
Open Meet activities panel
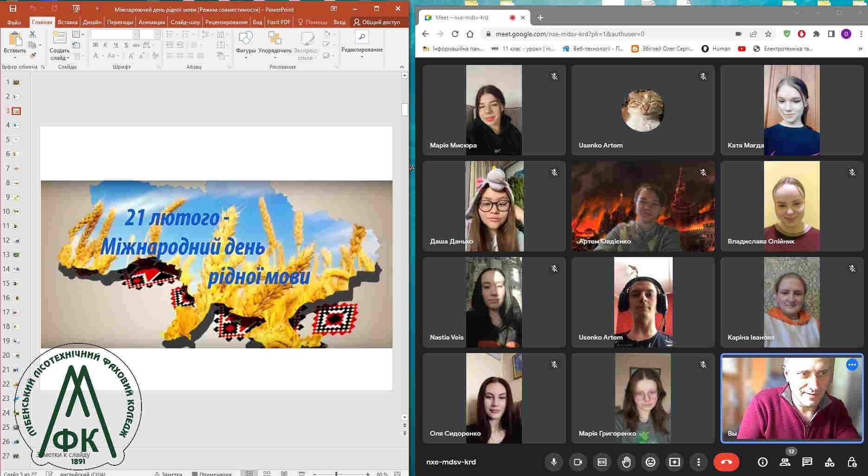click(829, 462)
